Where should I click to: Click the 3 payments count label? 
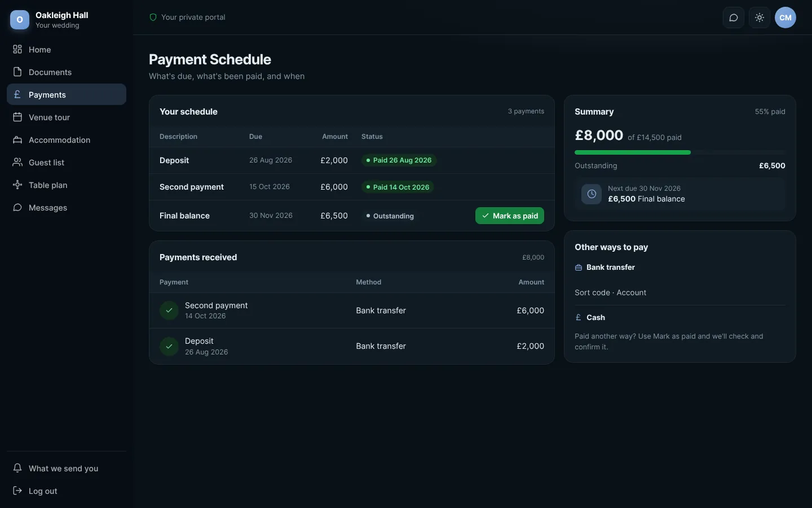(x=526, y=111)
